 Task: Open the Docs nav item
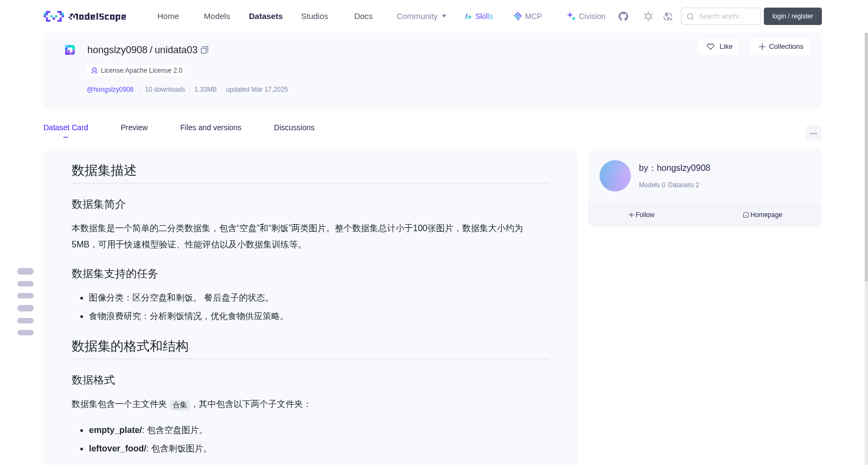pyautogui.click(x=363, y=16)
